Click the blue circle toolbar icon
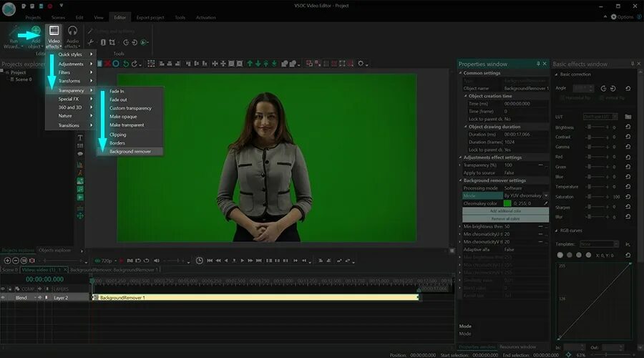This screenshot has height=358, width=644. 116,64
